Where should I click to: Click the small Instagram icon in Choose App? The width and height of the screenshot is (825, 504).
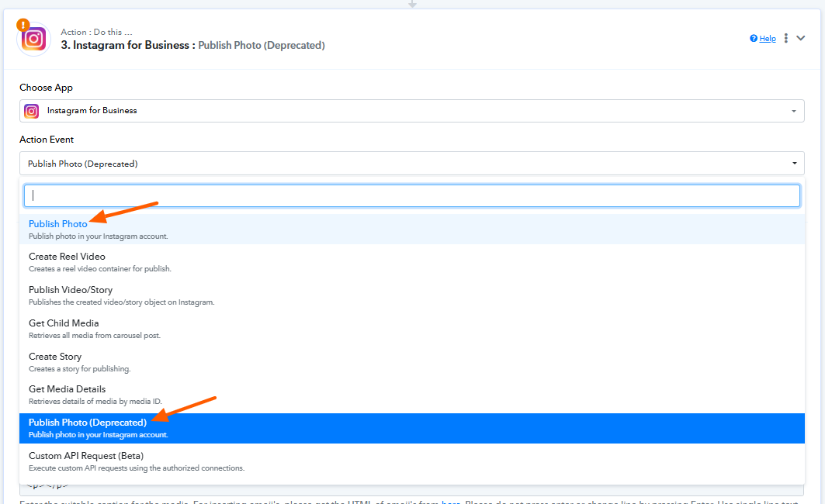(x=32, y=111)
